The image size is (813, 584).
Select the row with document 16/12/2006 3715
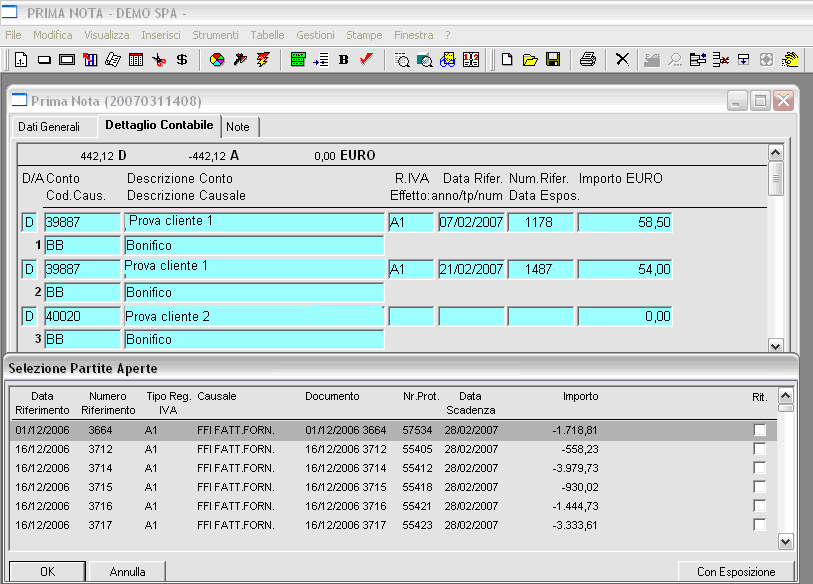tap(393, 487)
